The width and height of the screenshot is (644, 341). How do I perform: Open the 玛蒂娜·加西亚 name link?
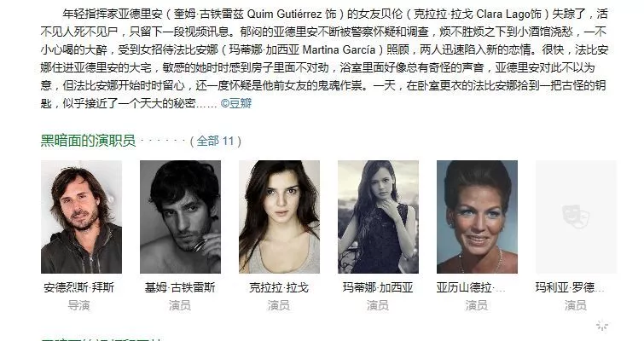point(378,287)
